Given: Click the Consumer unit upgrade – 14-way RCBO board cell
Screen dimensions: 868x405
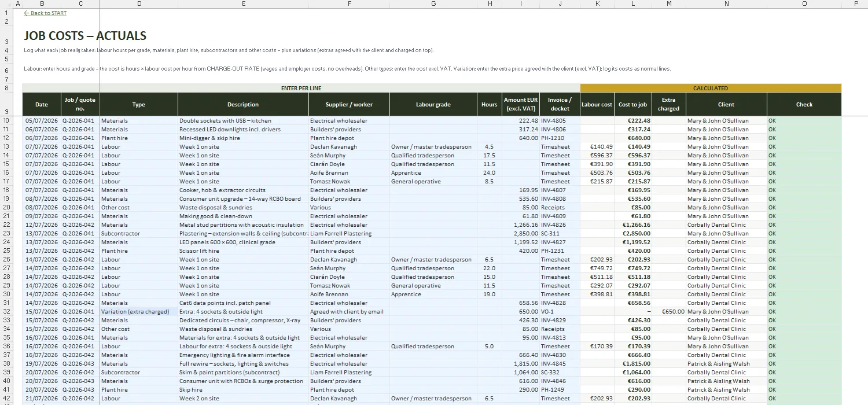Looking at the screenshot, I should click(243, 199).
